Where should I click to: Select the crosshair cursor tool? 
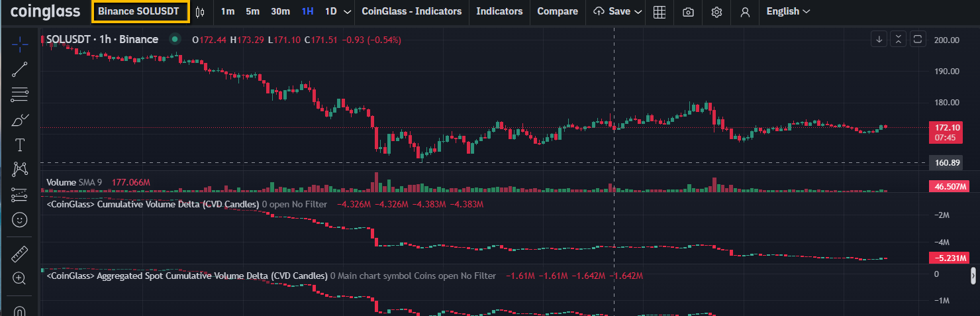pos(20,44)
